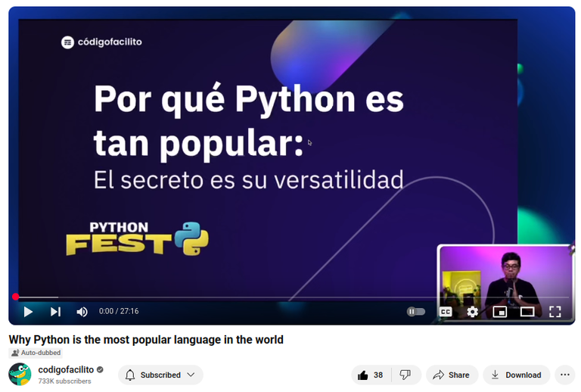
Task: Open the more actions ellipsis menu
Action: [564, 375]
